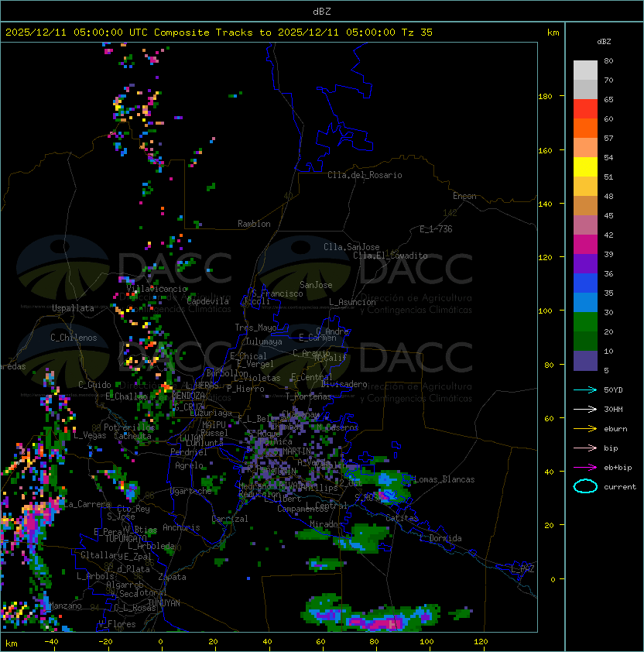The height and width of the screenshot is (652, 644).
Task: Select the royal blue swatch between 36 and 35
Action: (585, 283)
